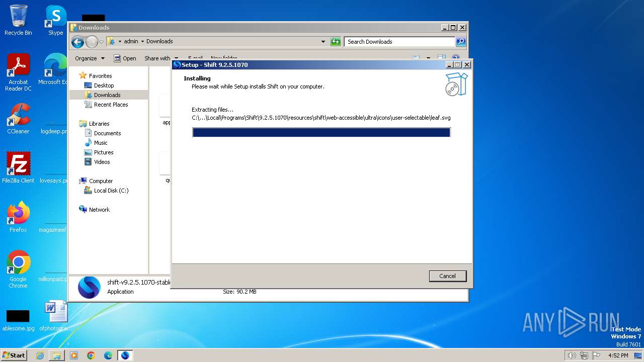The image size is (644, 362).
Task: Open Microsoft Edge desktop shortcut
Action: (54, 69)
